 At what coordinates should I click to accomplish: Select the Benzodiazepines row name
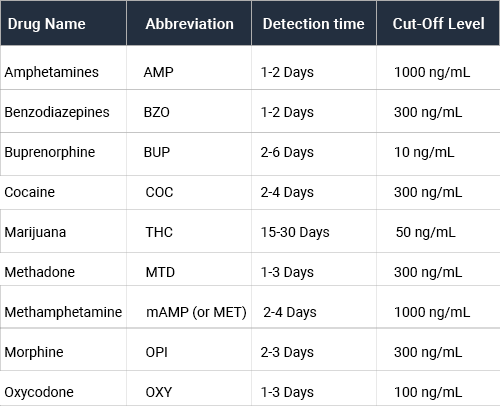(x=63, y=111)
